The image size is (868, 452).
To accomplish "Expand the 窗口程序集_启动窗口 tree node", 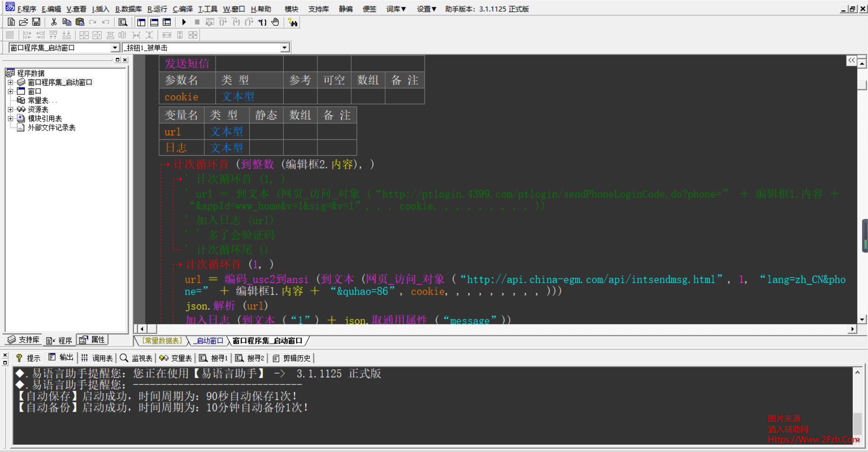I will point(10,82).
